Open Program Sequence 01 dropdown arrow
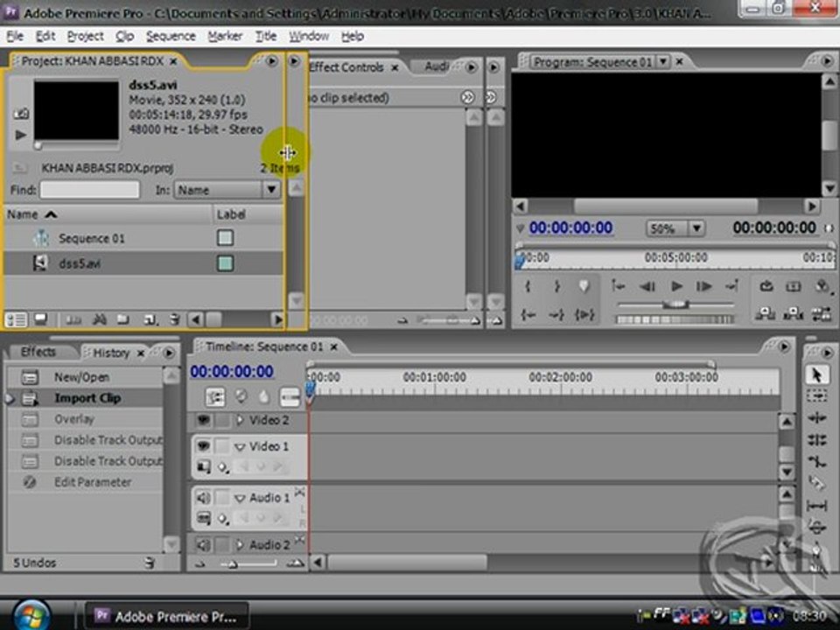The height and width of the screenshot is (630, 840). [x=663, y=61]
